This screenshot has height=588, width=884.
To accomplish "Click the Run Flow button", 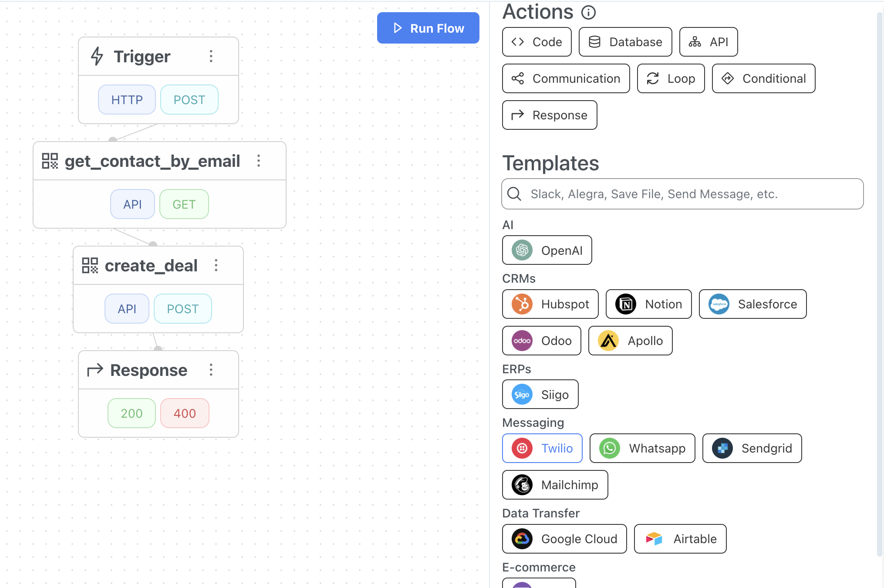I will 428,28.
